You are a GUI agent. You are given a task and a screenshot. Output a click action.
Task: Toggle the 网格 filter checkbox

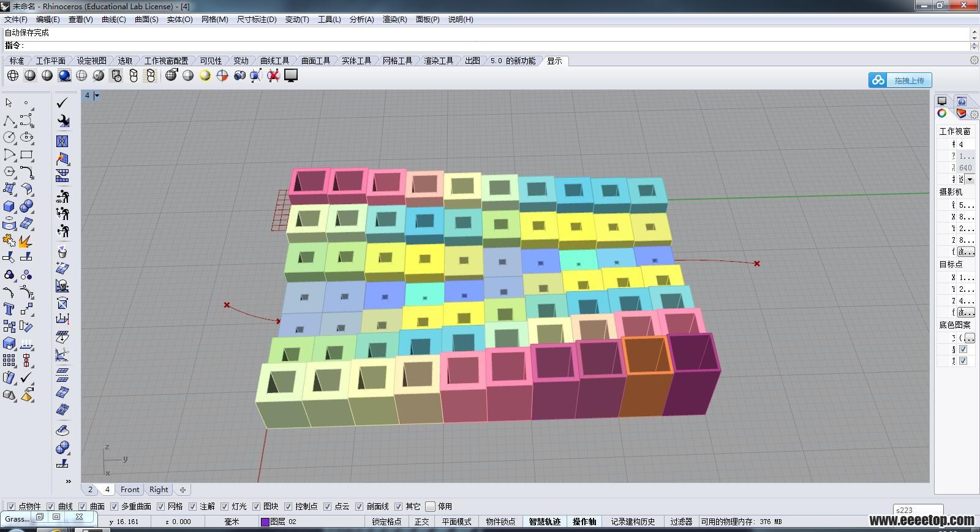tap(161, 506)
